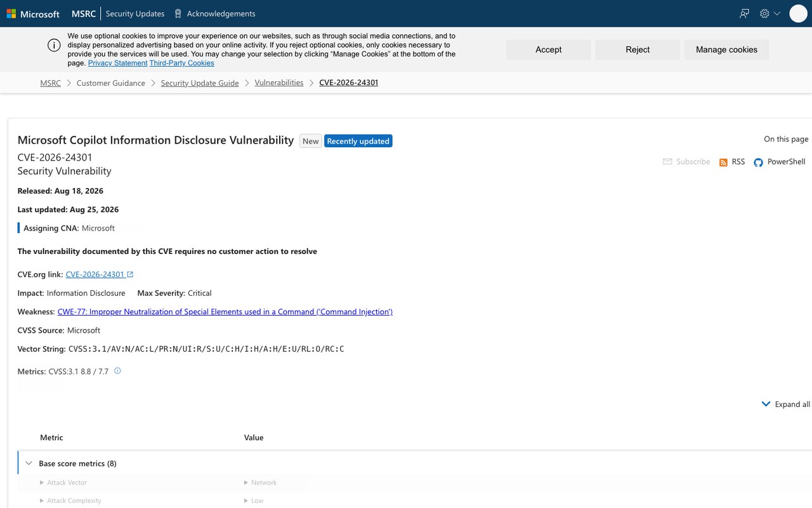Expand the Attack Vector row triangle
The image size is (812, 508).
42,483
